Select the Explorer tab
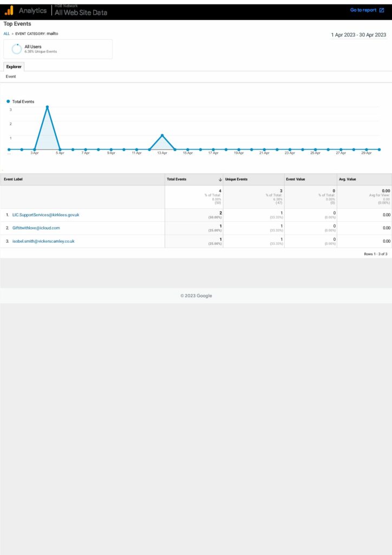 coord(14,67)
